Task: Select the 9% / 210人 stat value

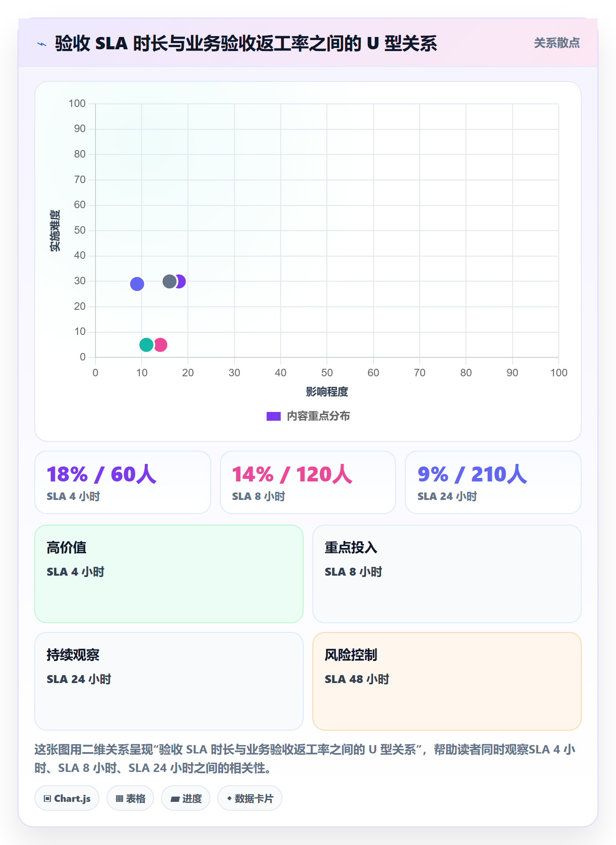Action: coord(472,474)
